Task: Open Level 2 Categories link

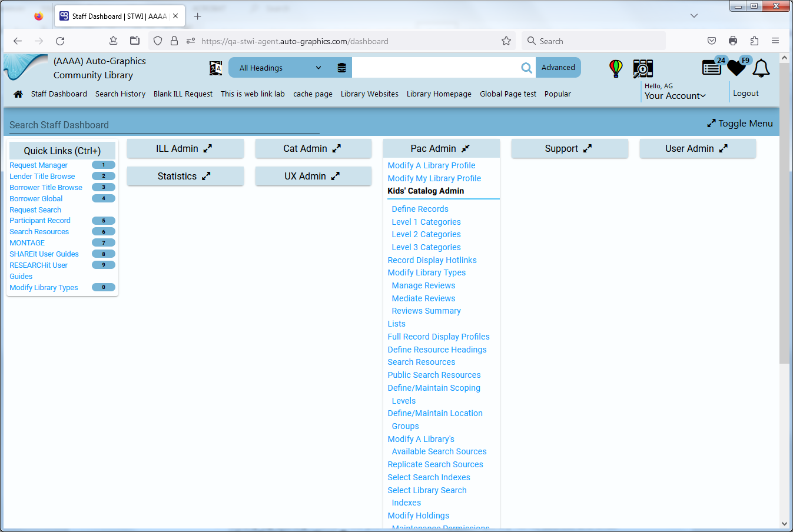Action: [x=426, y=235]
